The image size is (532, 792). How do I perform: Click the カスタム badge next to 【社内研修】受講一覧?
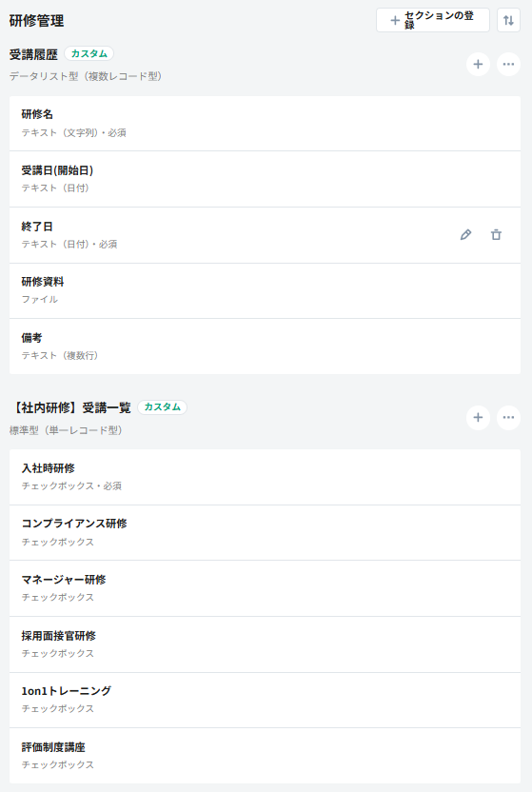(162, 407)
